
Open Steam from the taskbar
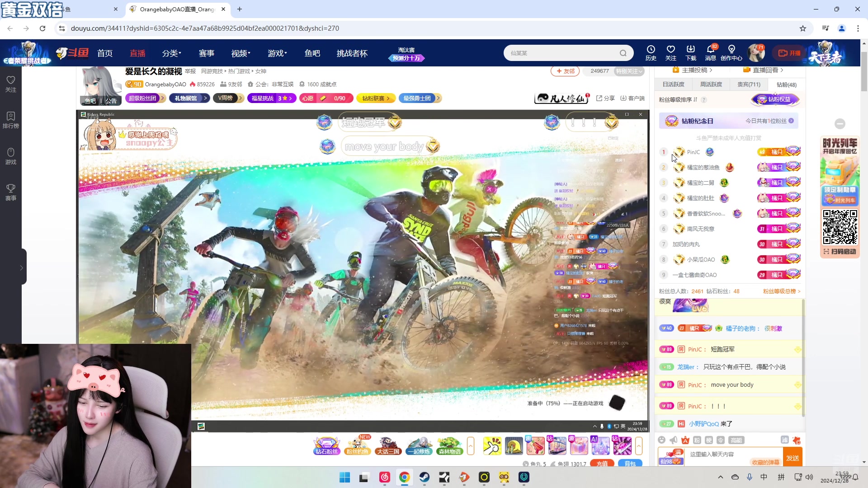425,477
